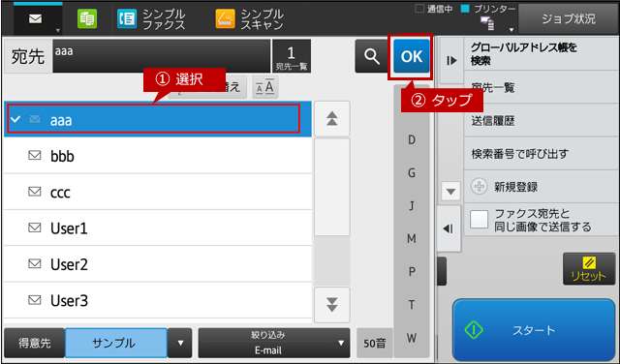Viewport: 620px width, 364px height.
Task: Jump to index letter G
Action: click(412, 172)
